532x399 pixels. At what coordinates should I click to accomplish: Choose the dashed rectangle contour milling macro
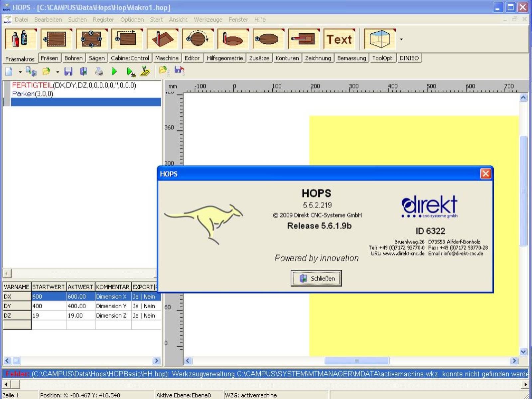tap(56, 39)
